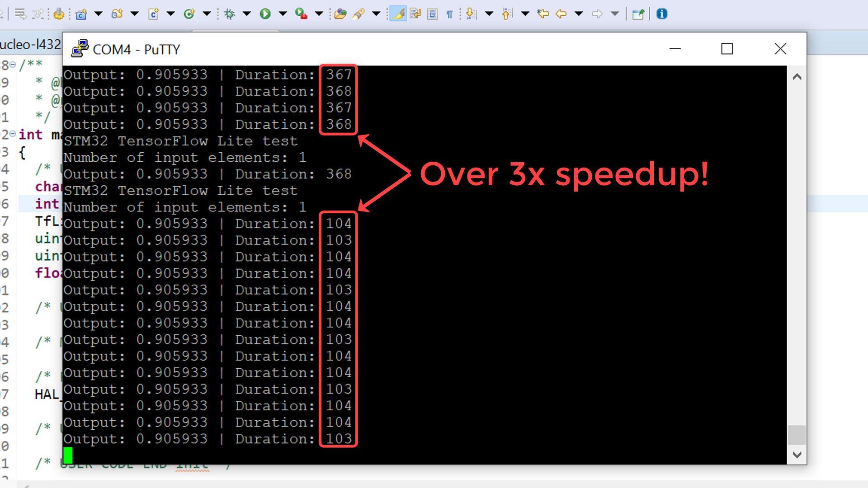Click PuTTY scrollbar up arrow
Image resolution: width=868 pixels, height=488 pixels.
797,77
